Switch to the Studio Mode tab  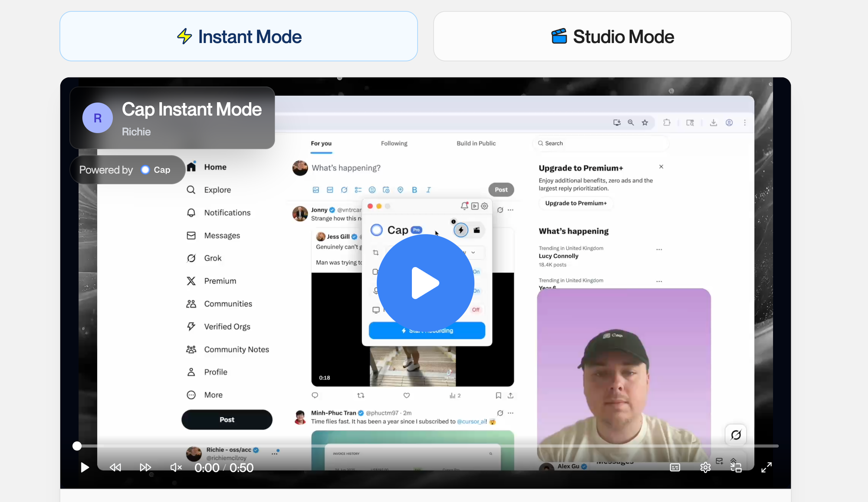(x=612, y=36)
